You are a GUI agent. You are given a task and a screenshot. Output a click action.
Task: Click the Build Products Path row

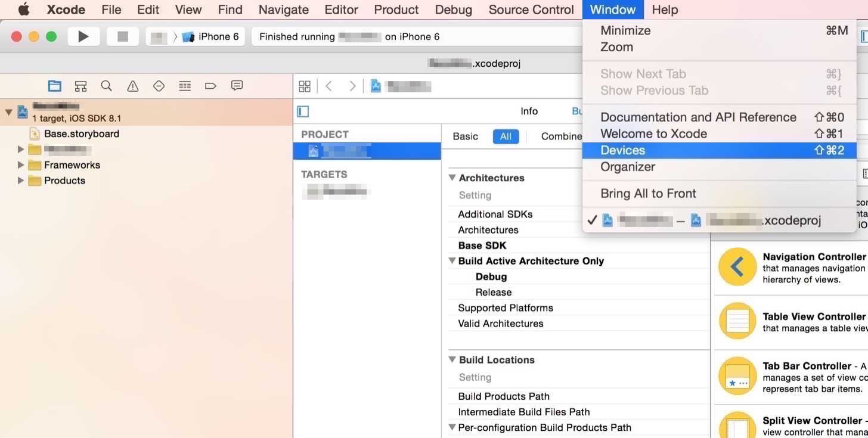tap(578, 396)
